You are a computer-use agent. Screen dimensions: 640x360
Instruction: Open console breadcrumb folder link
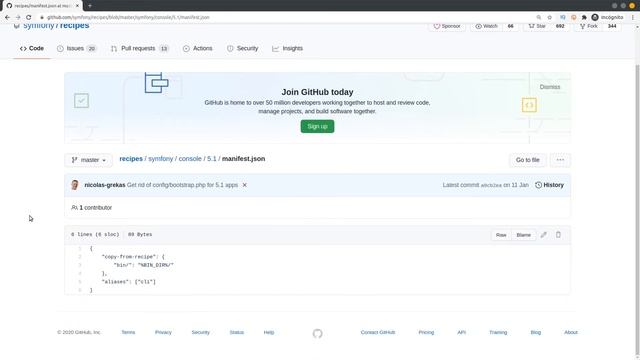coord(190,159)
